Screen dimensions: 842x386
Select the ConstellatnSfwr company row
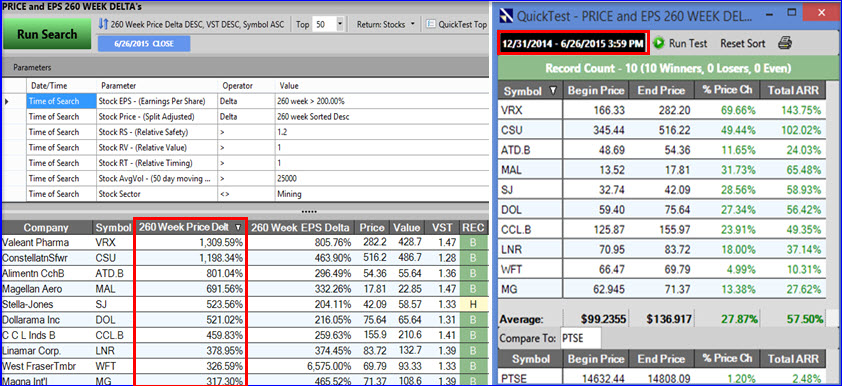coord(244,258)
